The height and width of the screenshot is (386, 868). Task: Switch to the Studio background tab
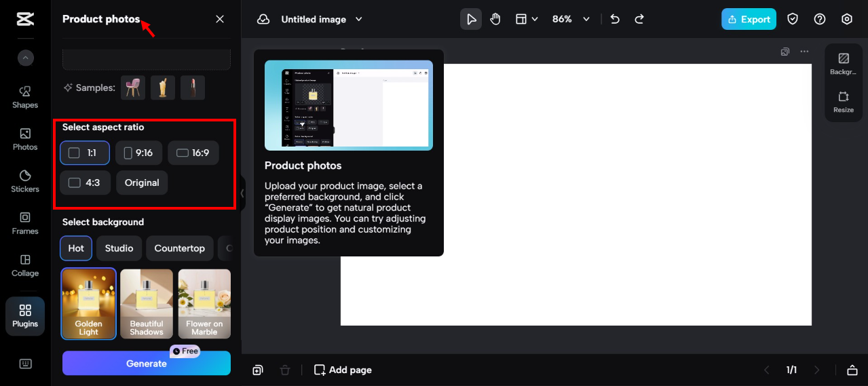pos(119,248)
